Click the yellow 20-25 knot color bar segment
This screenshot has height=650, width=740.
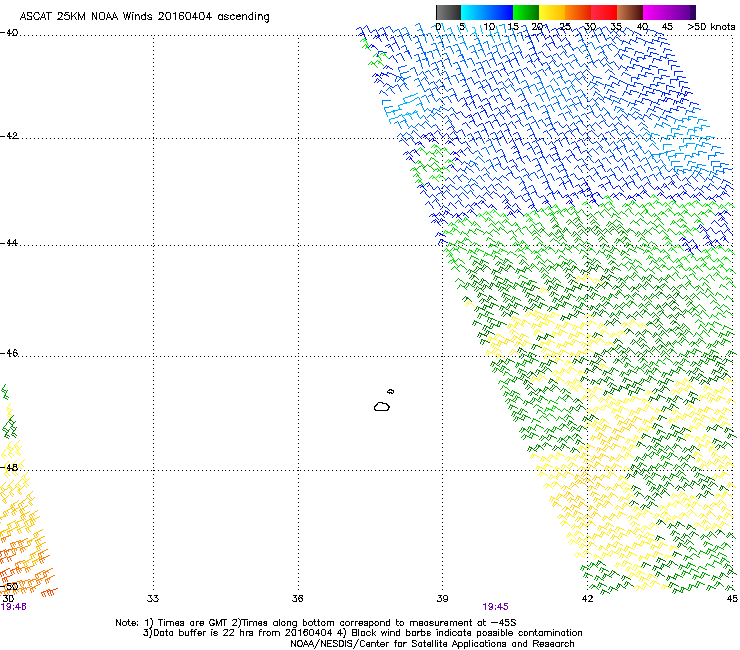coord(552,12)
